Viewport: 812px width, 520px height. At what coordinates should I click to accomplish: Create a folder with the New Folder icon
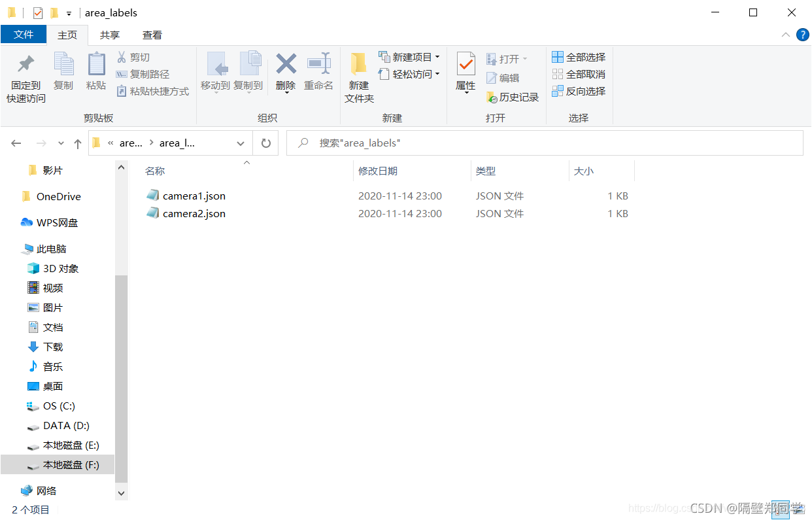[358, 74]
